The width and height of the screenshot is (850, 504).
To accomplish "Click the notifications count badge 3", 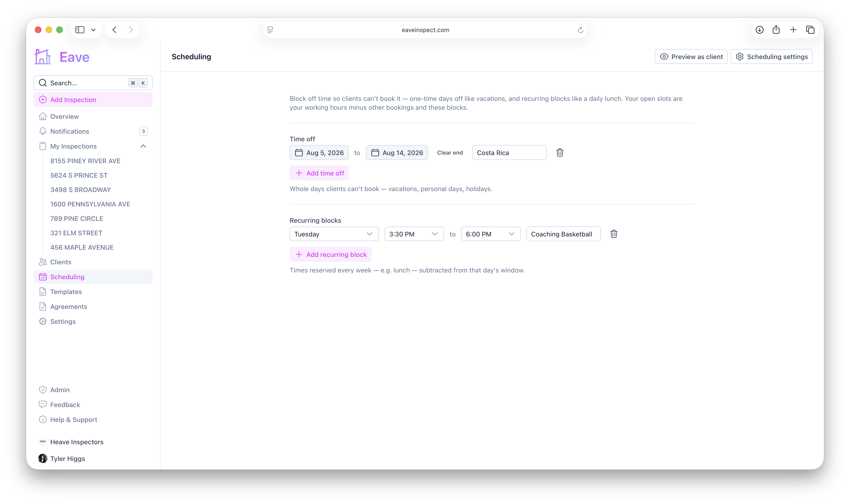I will (143, 131).
